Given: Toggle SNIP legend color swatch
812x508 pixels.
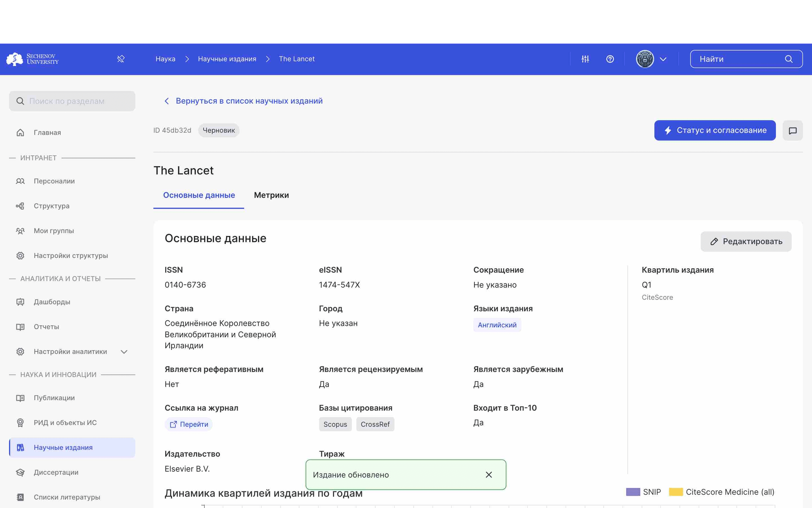Looking at the screenshot, I should coord(633,492).
